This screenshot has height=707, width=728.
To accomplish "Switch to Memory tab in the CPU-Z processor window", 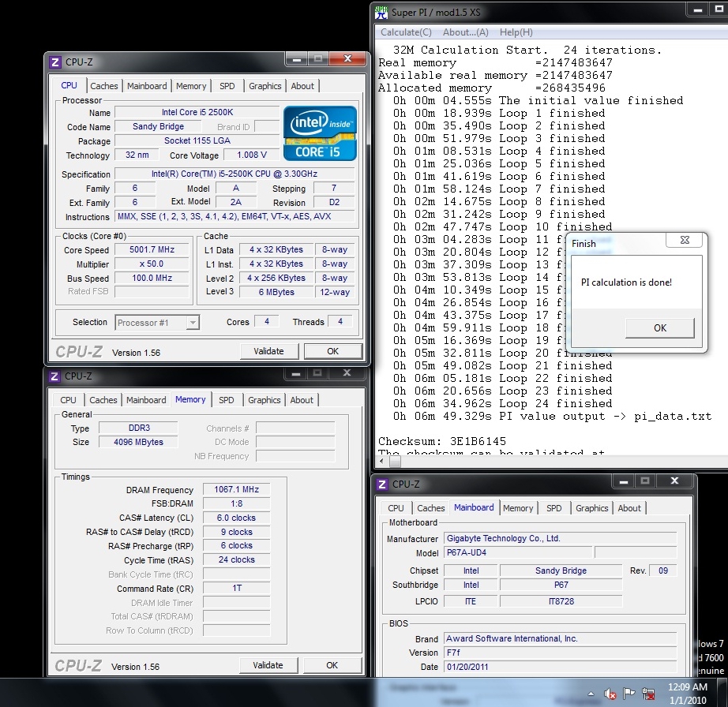I will click(191, 86).
